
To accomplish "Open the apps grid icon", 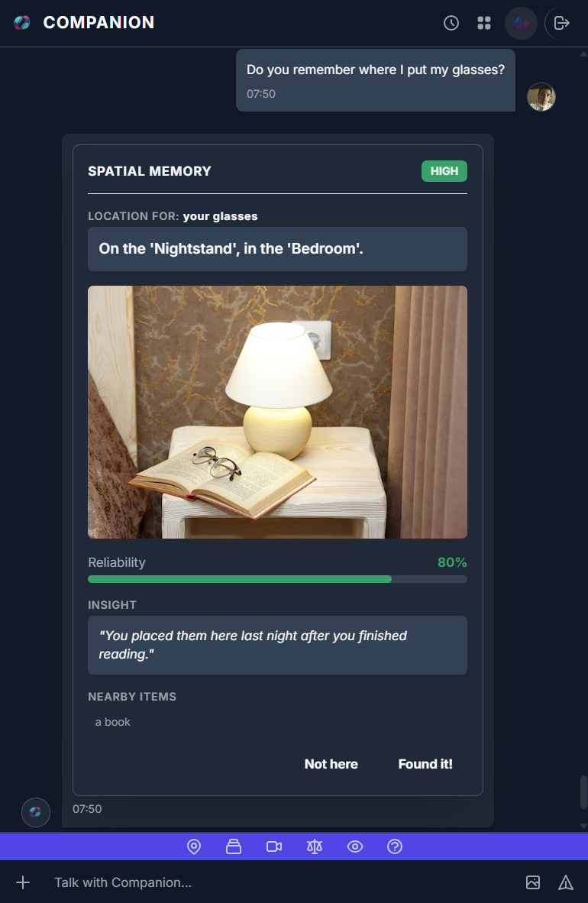I will pos(484,23).
